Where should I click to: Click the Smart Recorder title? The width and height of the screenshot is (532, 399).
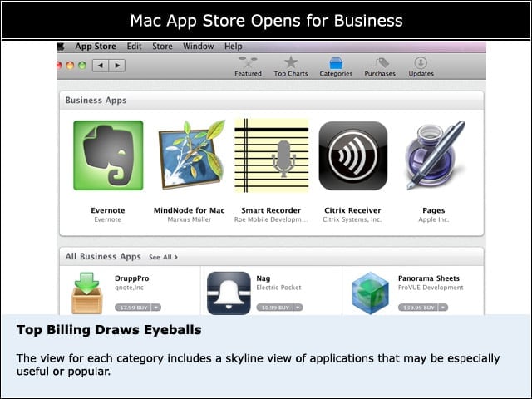271,210
